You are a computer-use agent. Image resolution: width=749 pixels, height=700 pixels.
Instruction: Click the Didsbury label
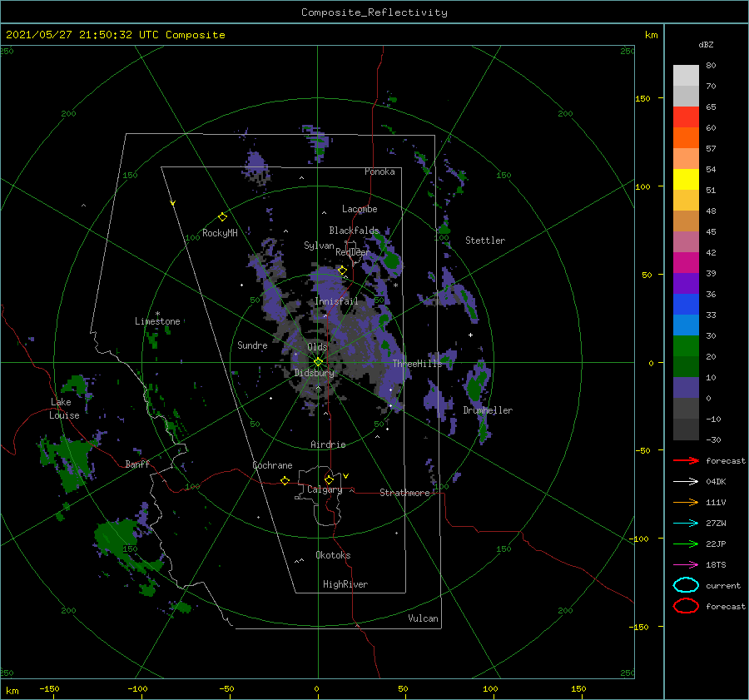coord(314,373)
